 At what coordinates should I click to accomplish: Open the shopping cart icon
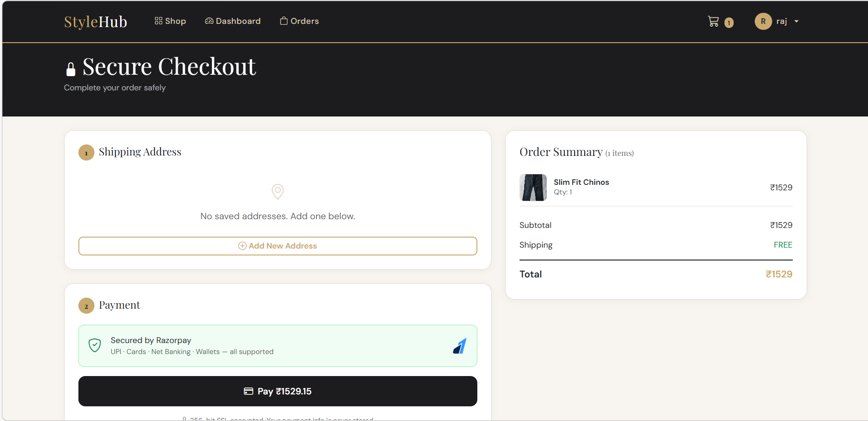(714, 21)
